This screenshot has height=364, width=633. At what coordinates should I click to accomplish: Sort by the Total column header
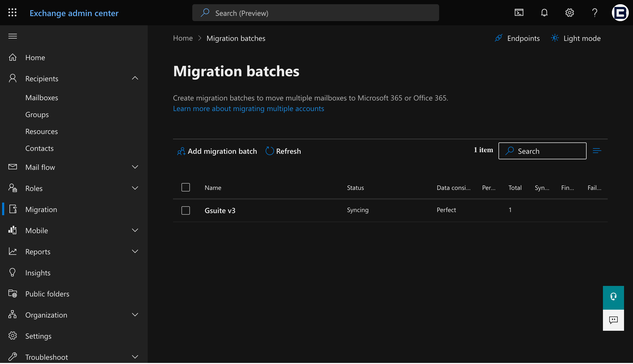coord(515,188)
